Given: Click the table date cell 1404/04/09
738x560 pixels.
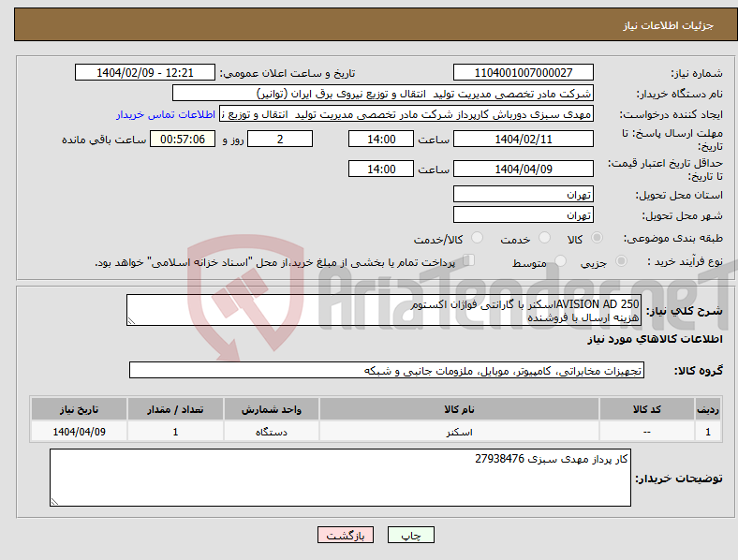Looking at the screenshot, I should pyautogui.click(x=79, y=431).
